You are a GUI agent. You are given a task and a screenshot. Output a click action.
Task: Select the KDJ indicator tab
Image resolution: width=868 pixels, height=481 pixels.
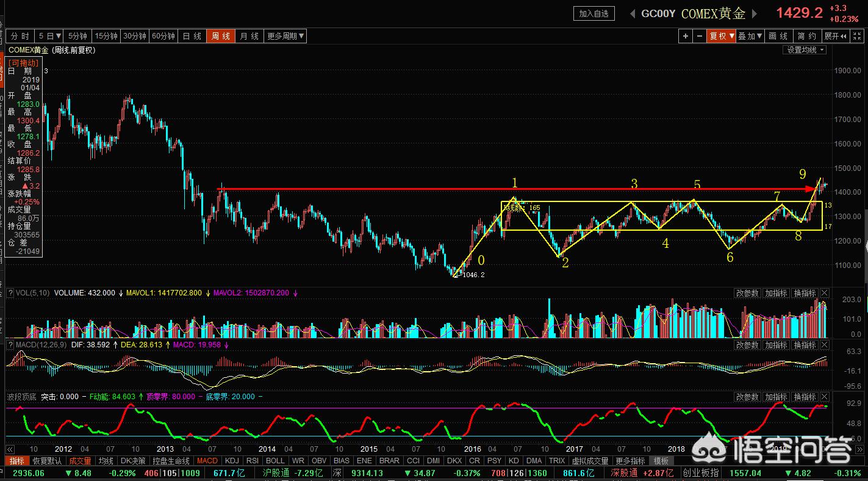pyautogui.click(x=232, y=461)
